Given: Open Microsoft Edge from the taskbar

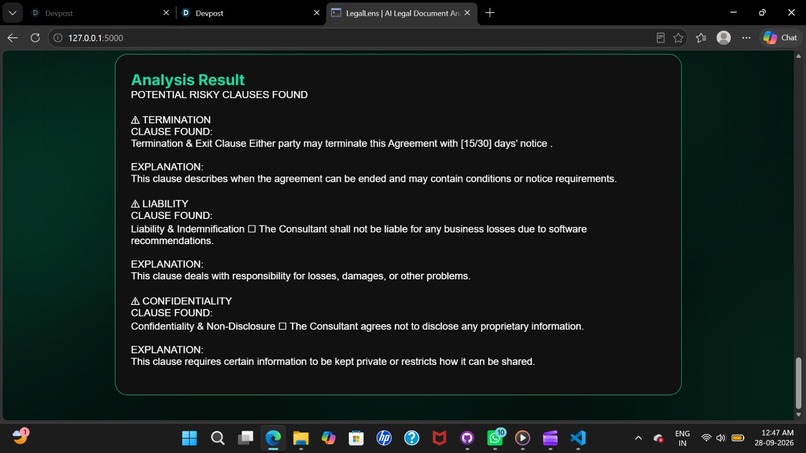Looking at the screenshot, I should tap(273, 438).
